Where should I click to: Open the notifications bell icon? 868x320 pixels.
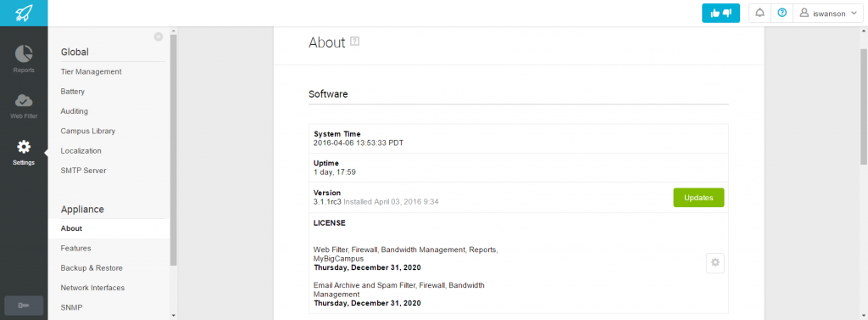[x=759, y=14]
